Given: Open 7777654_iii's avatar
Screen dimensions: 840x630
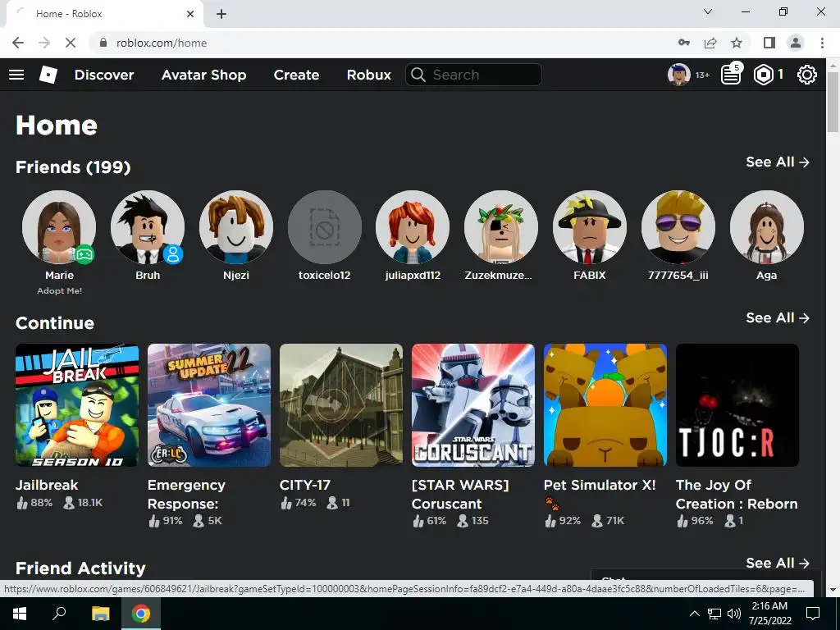Looking at the screenshot, I should 678,227.
